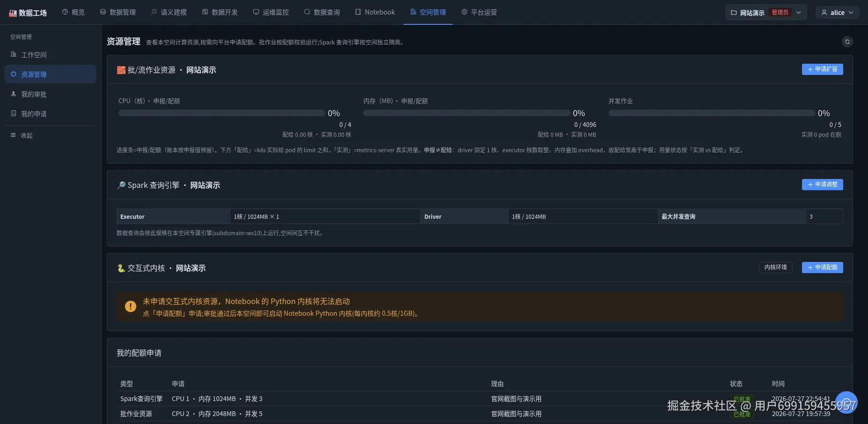Click the plus icon in 申请配额
Image resolution: width=868 pixels, height=424 pixels.
click(810, 268)
